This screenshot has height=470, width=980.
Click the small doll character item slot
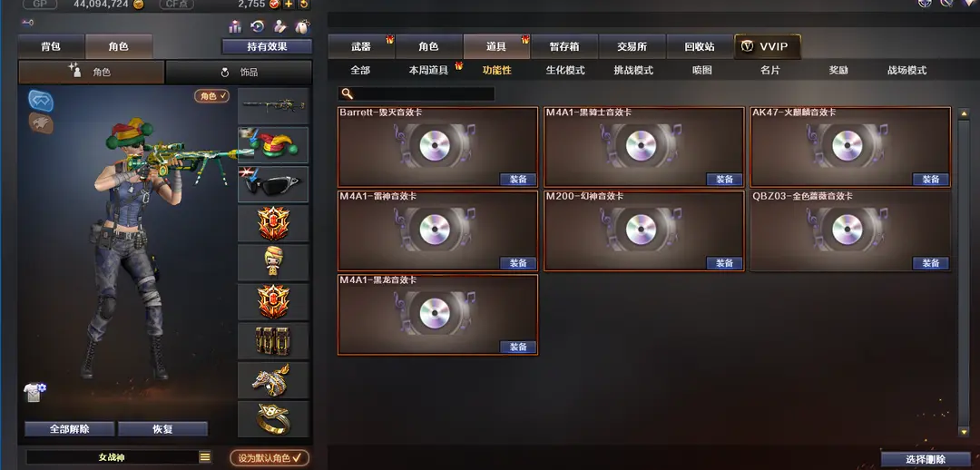point(274,262)
